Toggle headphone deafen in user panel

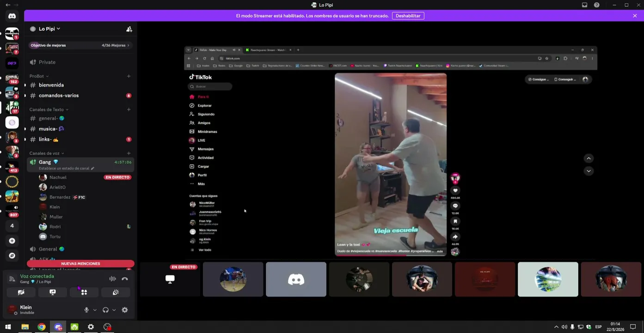click(x=105, y=310)
